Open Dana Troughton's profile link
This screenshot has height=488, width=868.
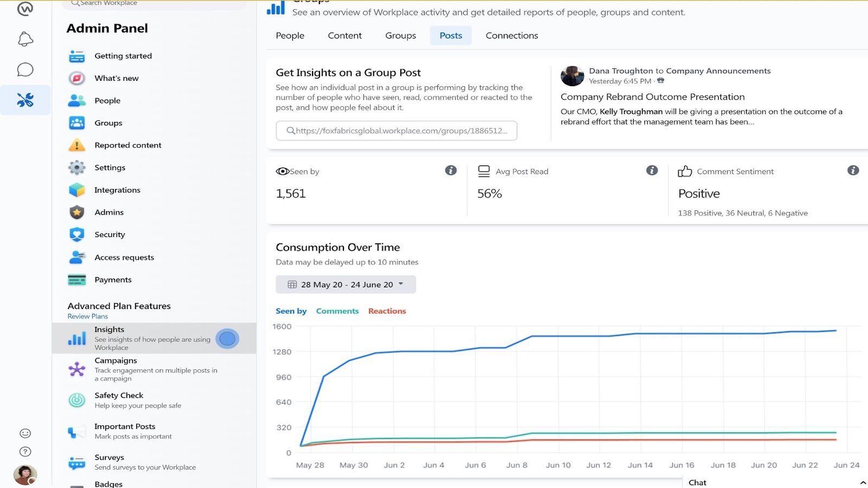tap(621, 70)
